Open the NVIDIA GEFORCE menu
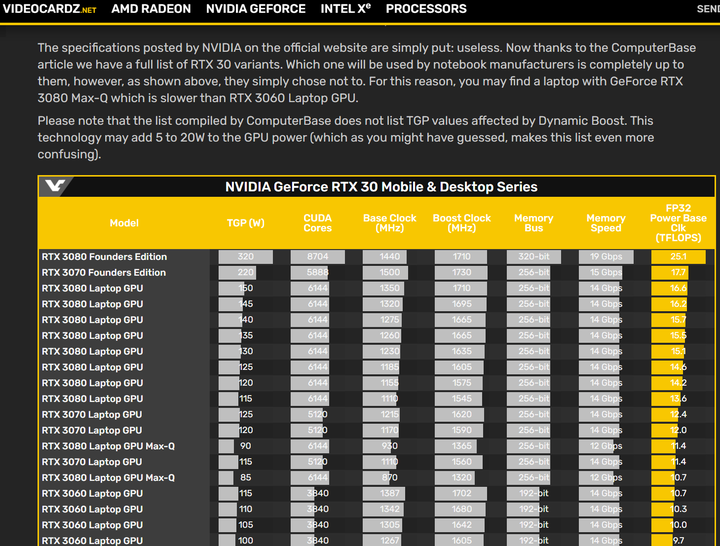Viewport: 720px width, 546px height. (256, 9)
